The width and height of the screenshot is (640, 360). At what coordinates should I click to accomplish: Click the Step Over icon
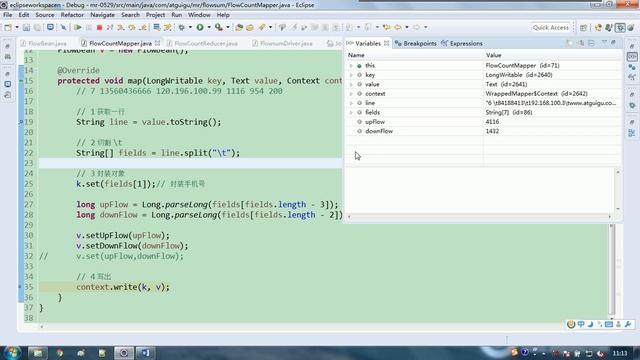[132, 27]
